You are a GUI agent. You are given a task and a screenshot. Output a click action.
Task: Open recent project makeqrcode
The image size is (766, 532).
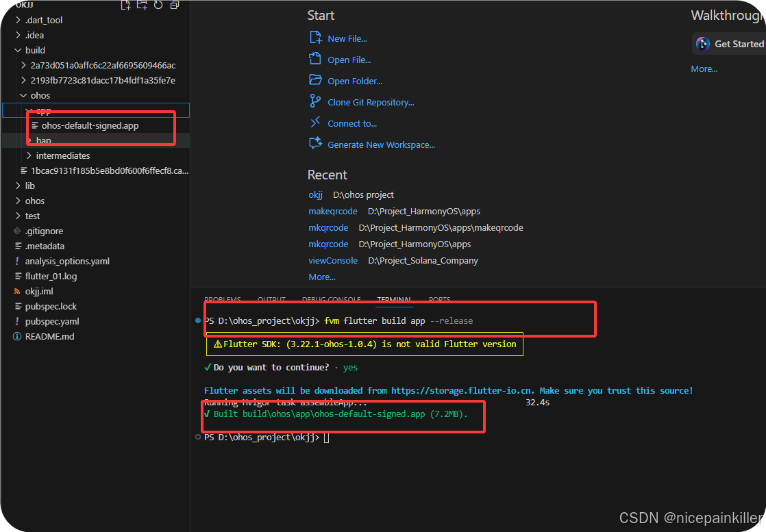coord(333,212)
